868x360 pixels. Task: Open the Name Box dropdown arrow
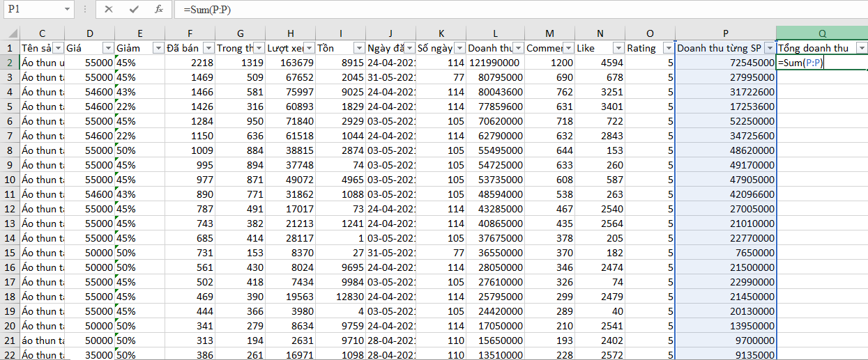click(x=67, y=9)
